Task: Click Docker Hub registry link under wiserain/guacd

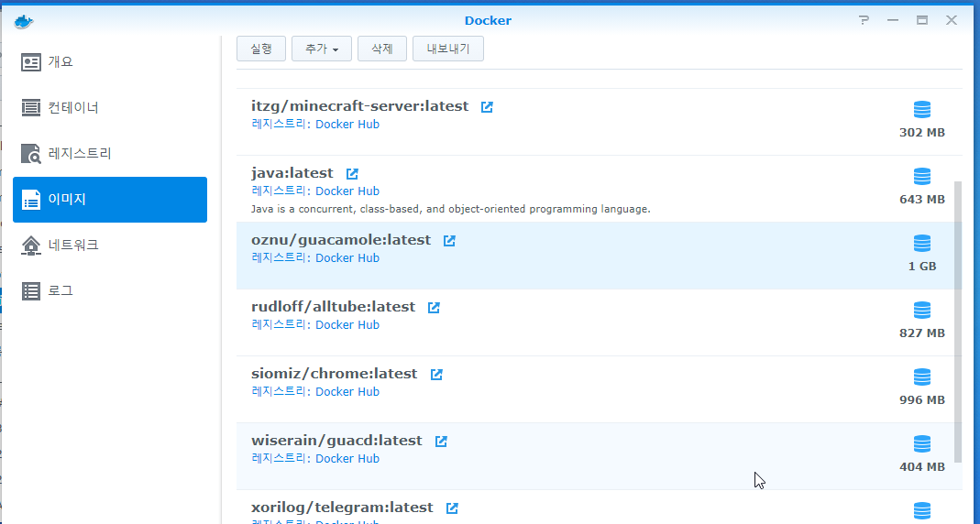Action: 347,458
